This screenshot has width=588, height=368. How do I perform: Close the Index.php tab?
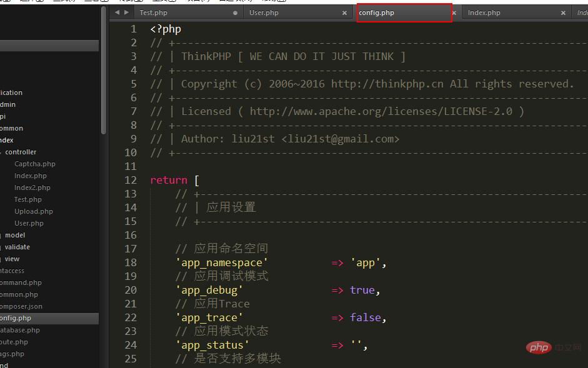[563, 12]
